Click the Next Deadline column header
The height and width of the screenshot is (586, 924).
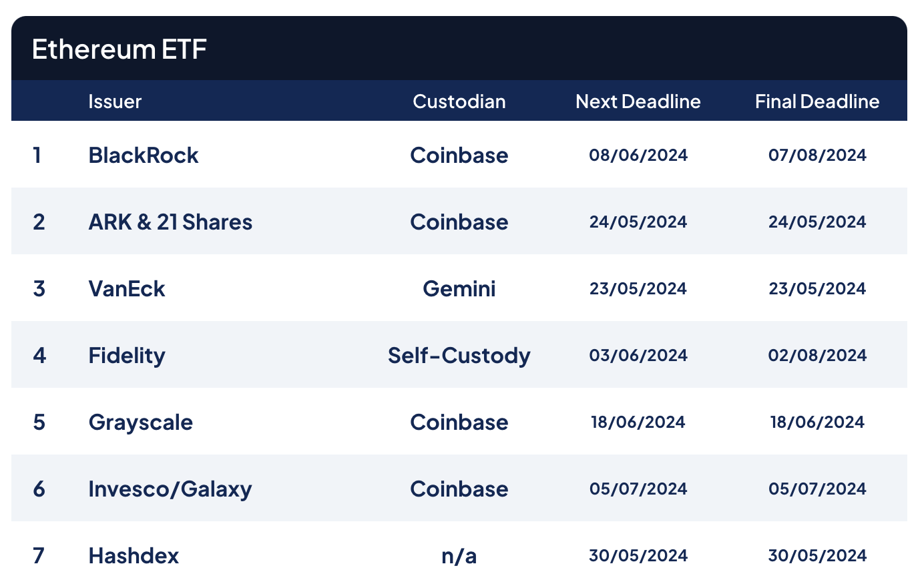click(638, 101)
